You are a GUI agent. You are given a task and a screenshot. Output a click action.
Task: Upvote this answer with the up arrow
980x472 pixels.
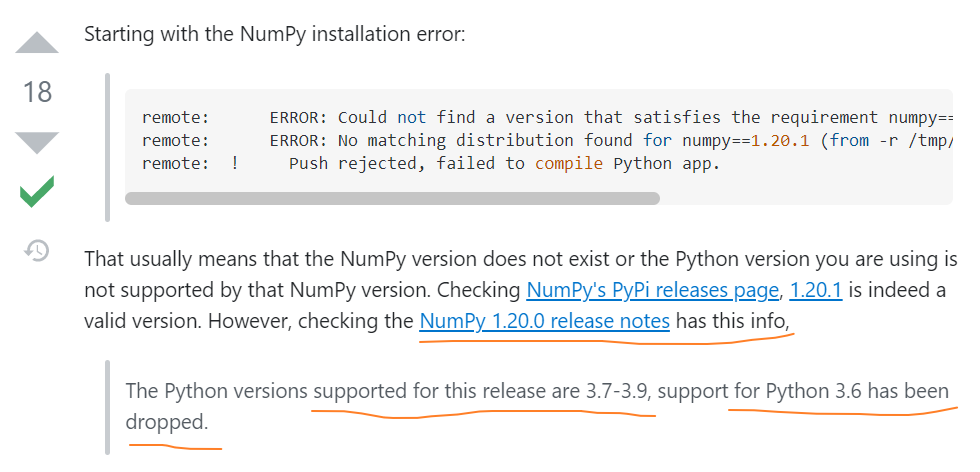coord(38,44)
